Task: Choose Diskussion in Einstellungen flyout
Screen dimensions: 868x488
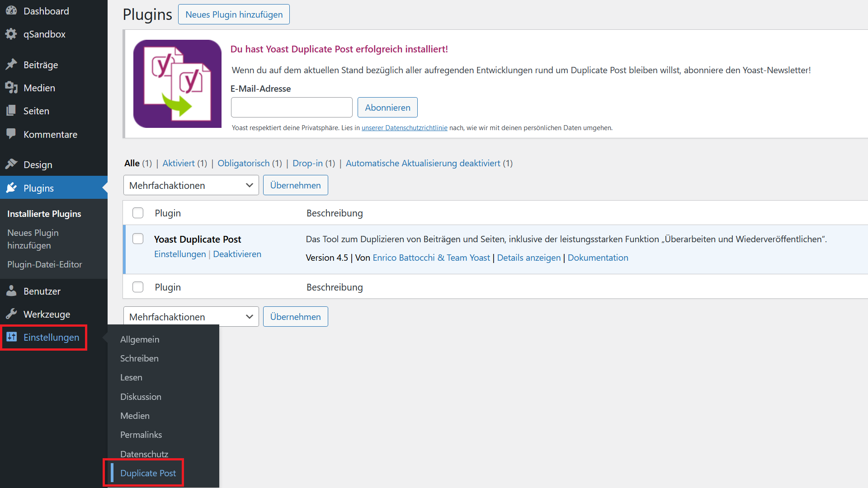Action: click(x=141, y=397)
